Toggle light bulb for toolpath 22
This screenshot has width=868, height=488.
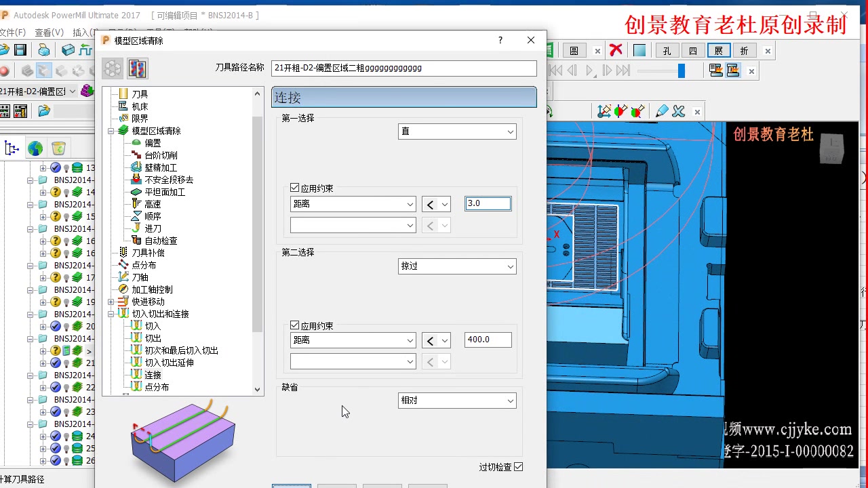click(66, 387)
